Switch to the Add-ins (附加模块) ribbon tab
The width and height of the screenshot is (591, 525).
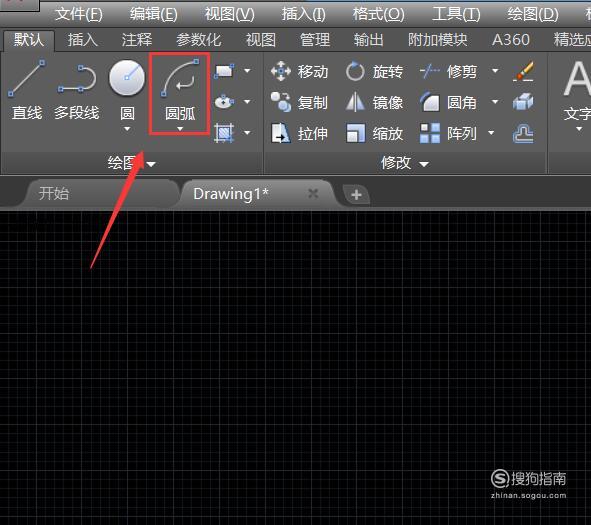click(438, 40)
